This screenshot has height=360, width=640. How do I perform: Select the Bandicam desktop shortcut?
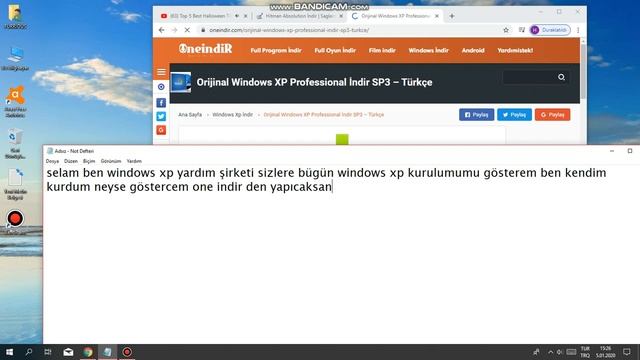tap(16, 222)
